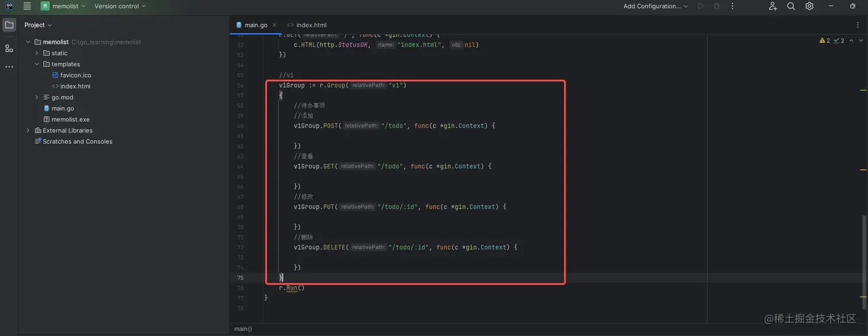The width and height of the screenshot is (868, 336).
Task: Open the Version control dropdown
Action: tap(120, 6)
